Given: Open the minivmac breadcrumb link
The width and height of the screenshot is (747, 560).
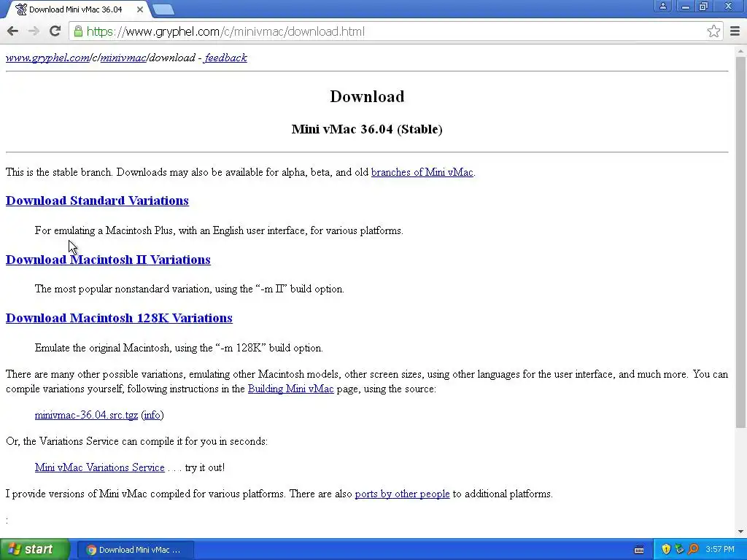Looking at the screenshot, I should point(123,58).
